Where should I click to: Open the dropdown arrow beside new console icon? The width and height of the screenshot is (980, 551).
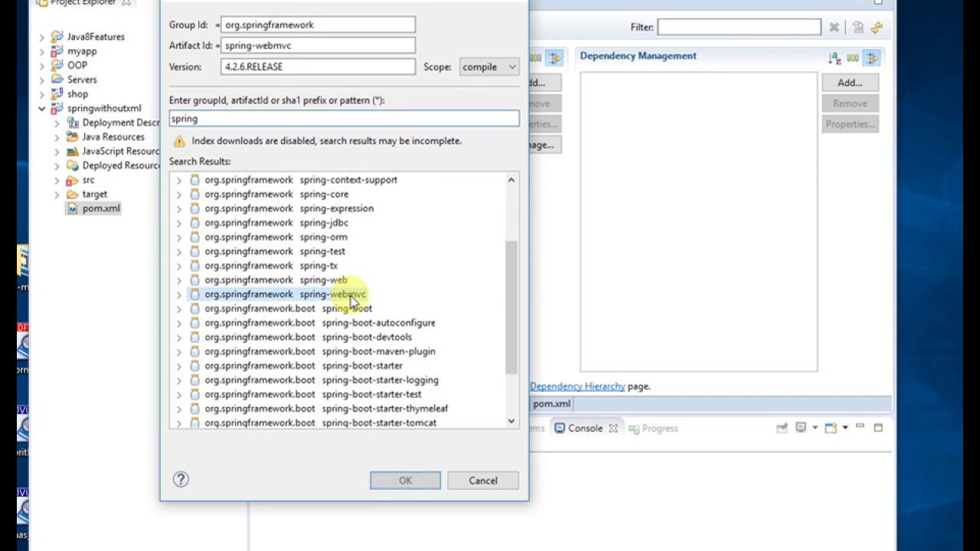coord(845,428)
